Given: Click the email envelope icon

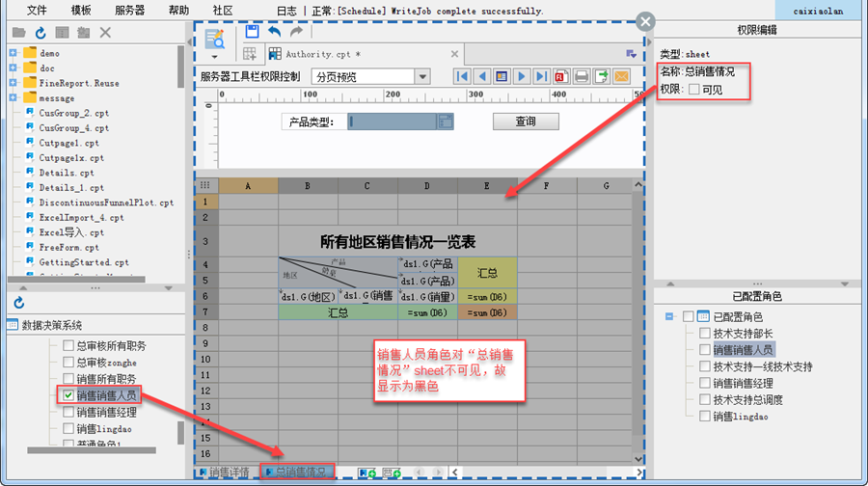Looking at the screenshot, I should pyautogui.click(x=622, y=76).
